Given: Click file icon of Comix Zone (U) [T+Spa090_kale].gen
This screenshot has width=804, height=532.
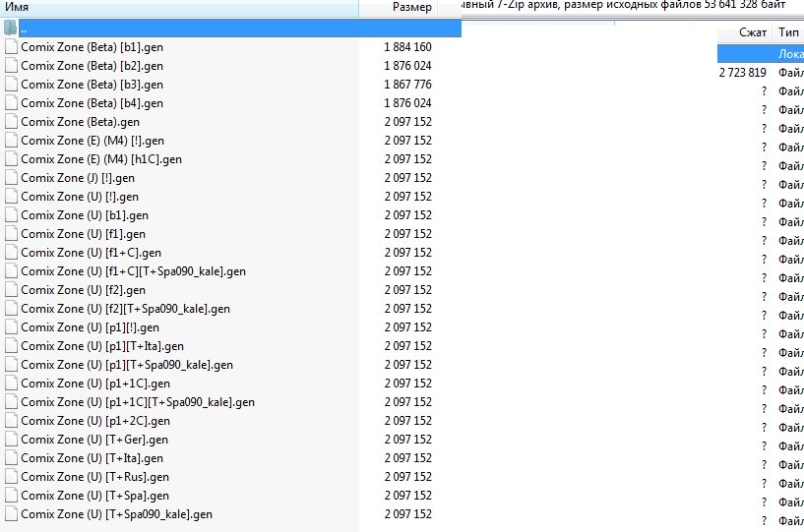Looking at the screenshot, I should (x=11, y=514).
